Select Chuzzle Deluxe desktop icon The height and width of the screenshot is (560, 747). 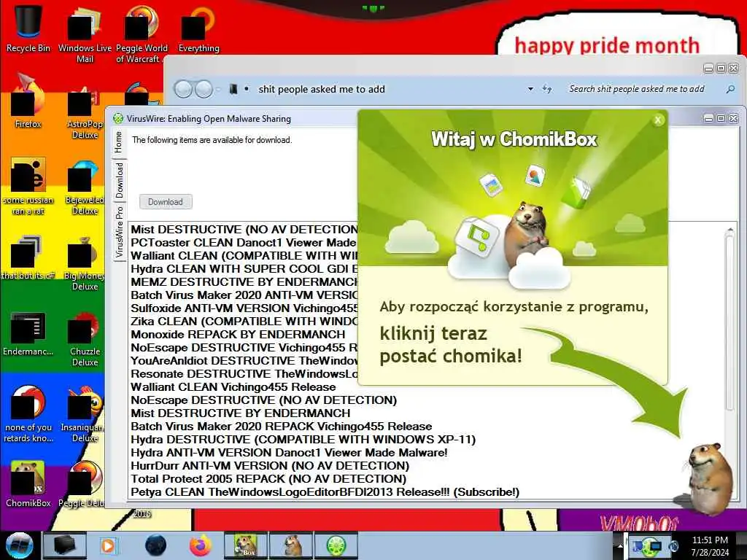click(x=85, y=339)
